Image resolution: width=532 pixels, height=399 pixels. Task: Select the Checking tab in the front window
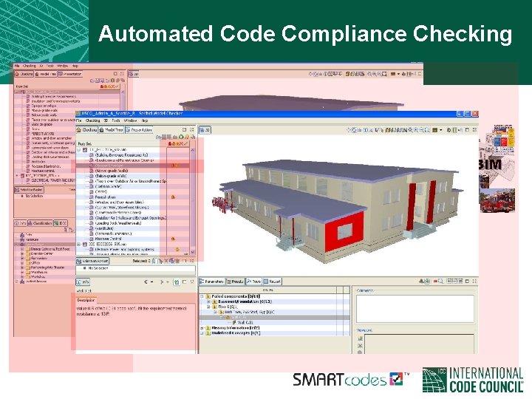(x=87, y=130)
